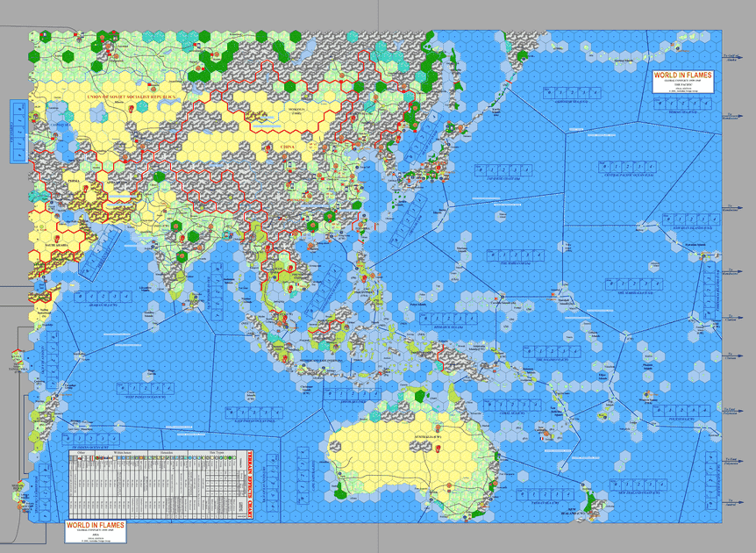Select the East Indian Ocean sea box

coord(254,413)
